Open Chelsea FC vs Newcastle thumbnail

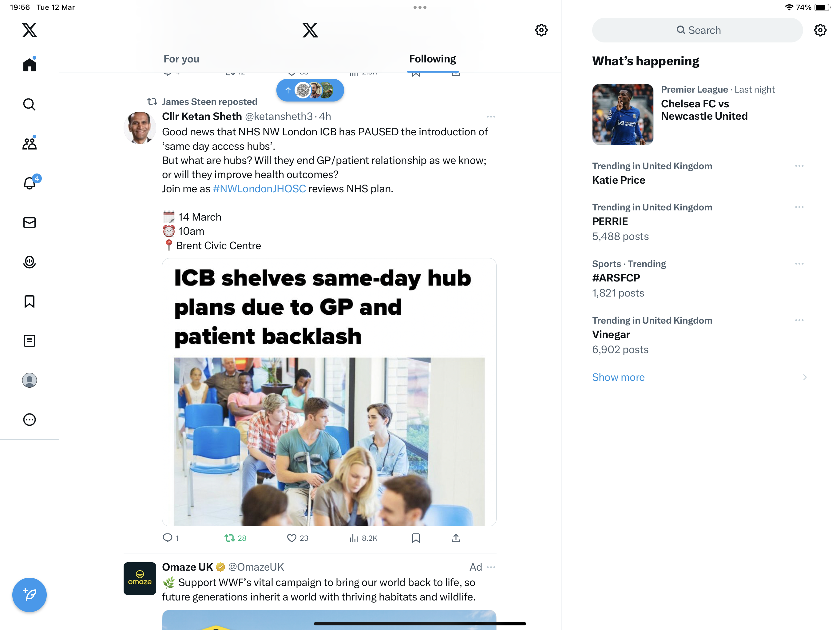tap(622, 114)
